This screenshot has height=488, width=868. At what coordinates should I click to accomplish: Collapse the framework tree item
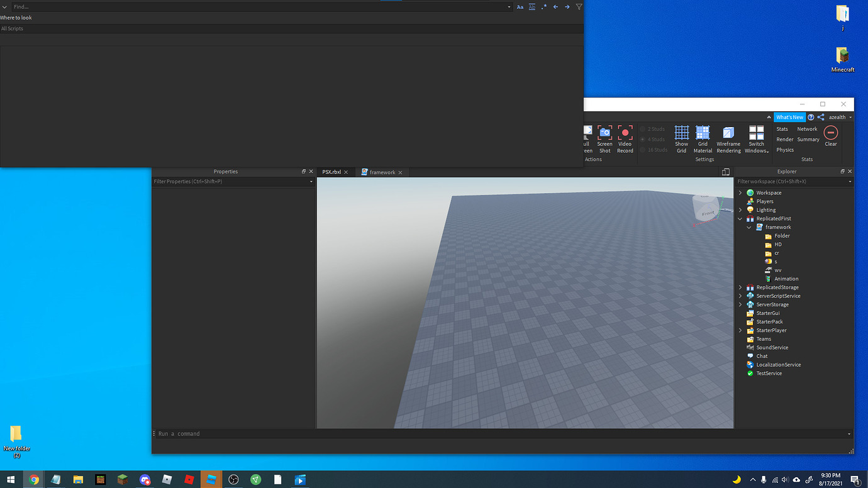(748, 227)
